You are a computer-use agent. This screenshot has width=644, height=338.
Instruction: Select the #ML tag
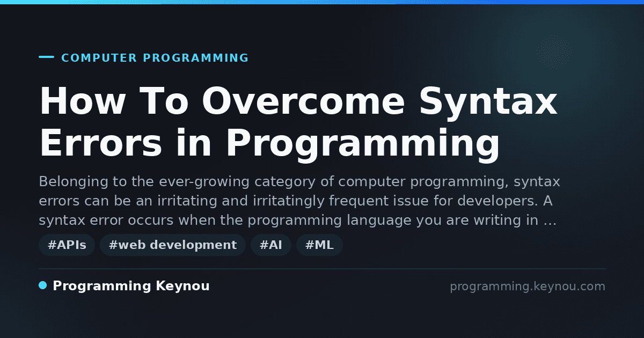(x=319, y=245)
